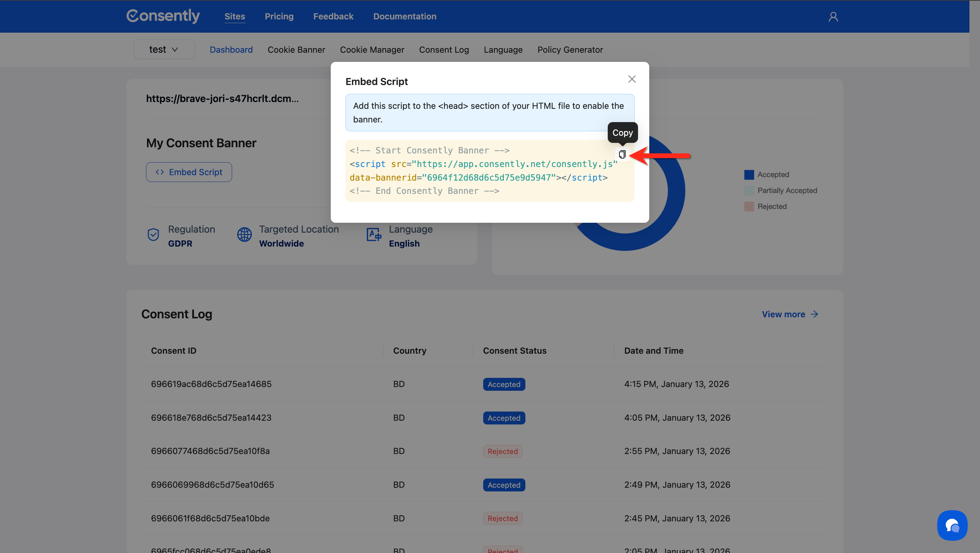
Task: Click the GDPR regulation shield icon
Action: [153, 235]
